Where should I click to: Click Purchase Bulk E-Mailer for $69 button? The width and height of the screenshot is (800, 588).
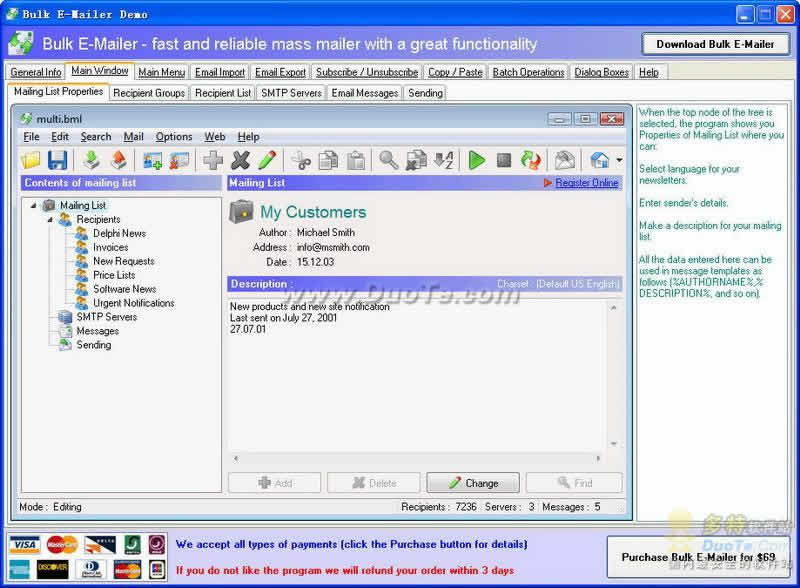[x=698, y=557]
